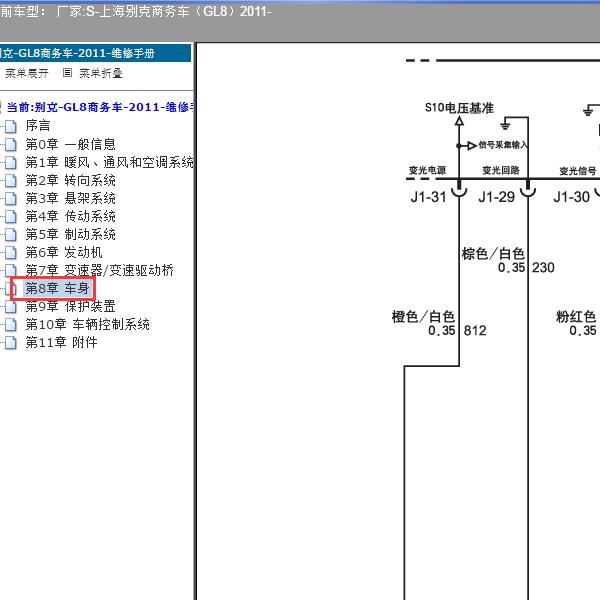This screenshot has height=600, width=600.
Task: Click the page icon beside 第4章 传动系统
Action: (x=11, y=217)
